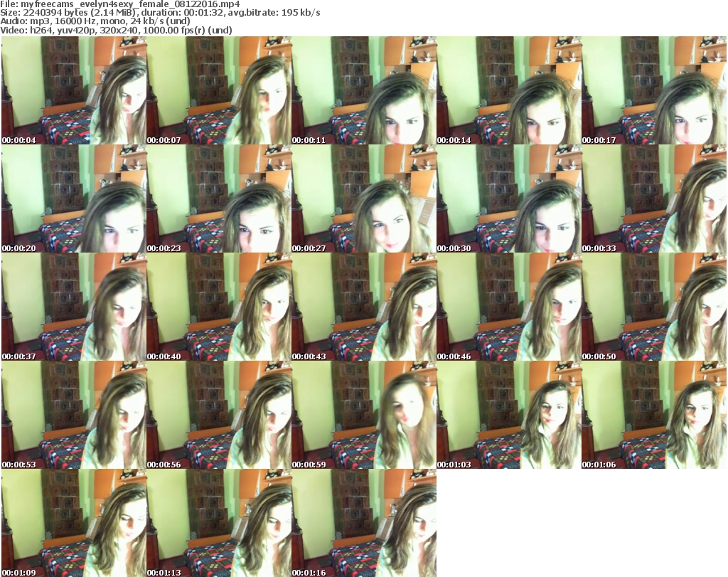
Task: Select the frame labeled 00:01:06
Action: 654,415
